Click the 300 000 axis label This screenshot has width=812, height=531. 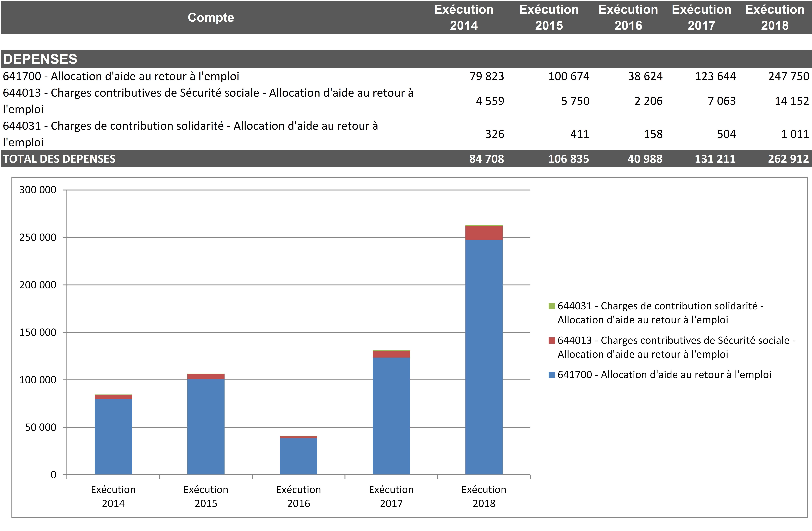pyautogui.click(x=38, y=190)
